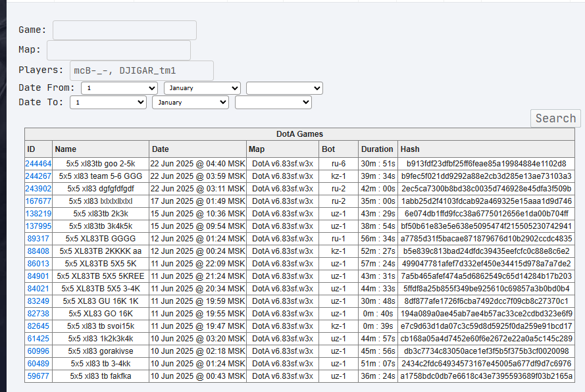Select game name '5x5 xl83 gorakivse'

click(101, 351)
